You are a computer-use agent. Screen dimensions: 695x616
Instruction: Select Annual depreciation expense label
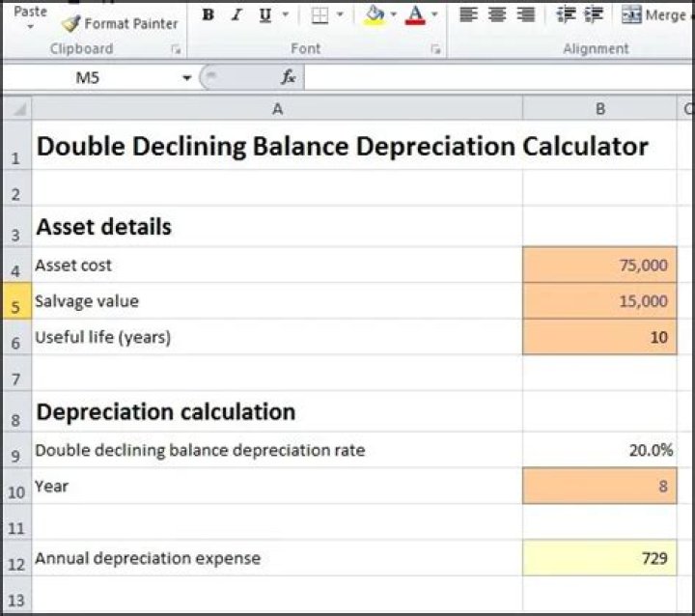point(277,558)
